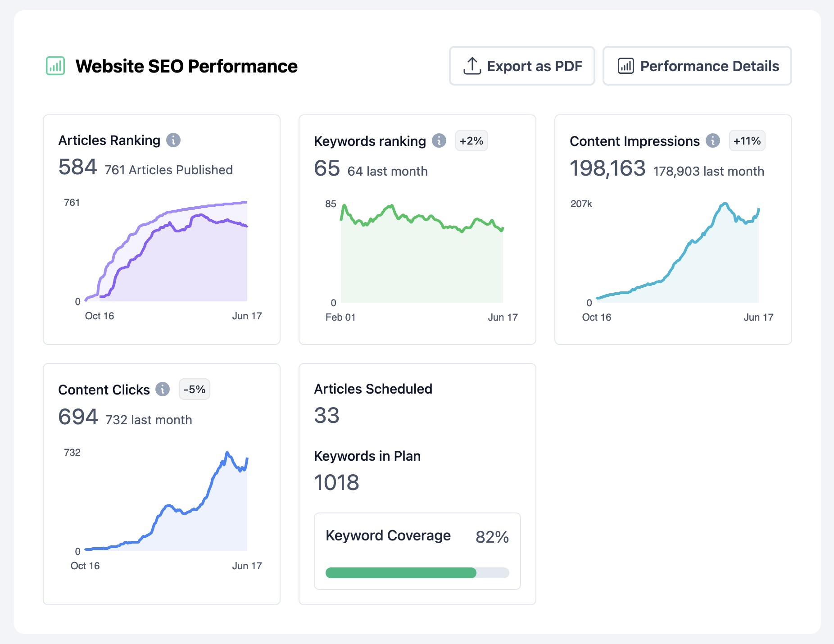Click the Website SEO Performance heading

[186, 66]
